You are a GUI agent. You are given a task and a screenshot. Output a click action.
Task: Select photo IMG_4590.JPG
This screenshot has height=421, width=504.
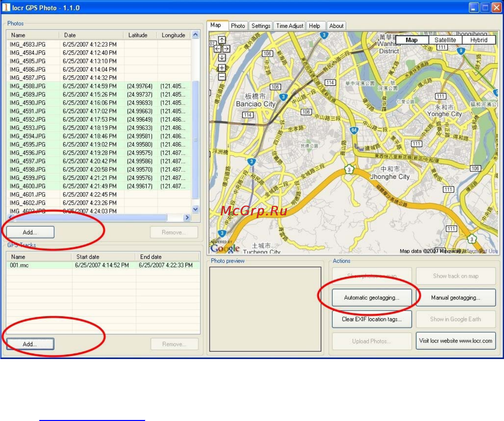99,103
